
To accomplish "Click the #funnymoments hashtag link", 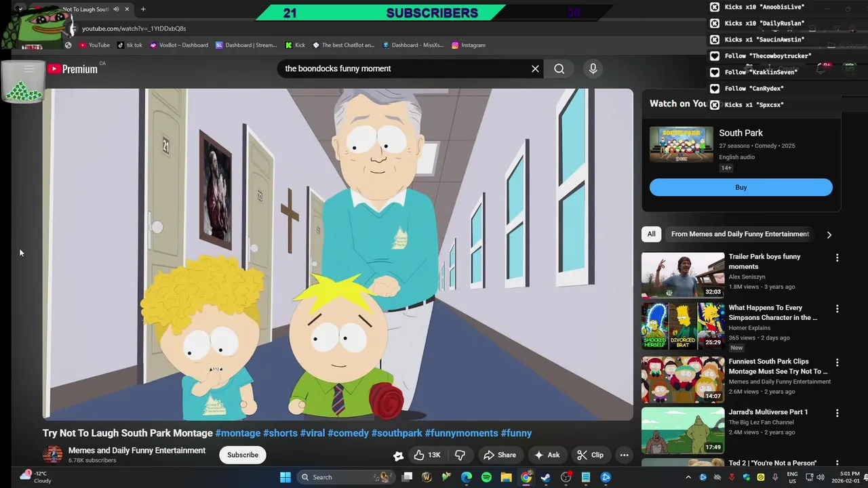I will (461, 433).
